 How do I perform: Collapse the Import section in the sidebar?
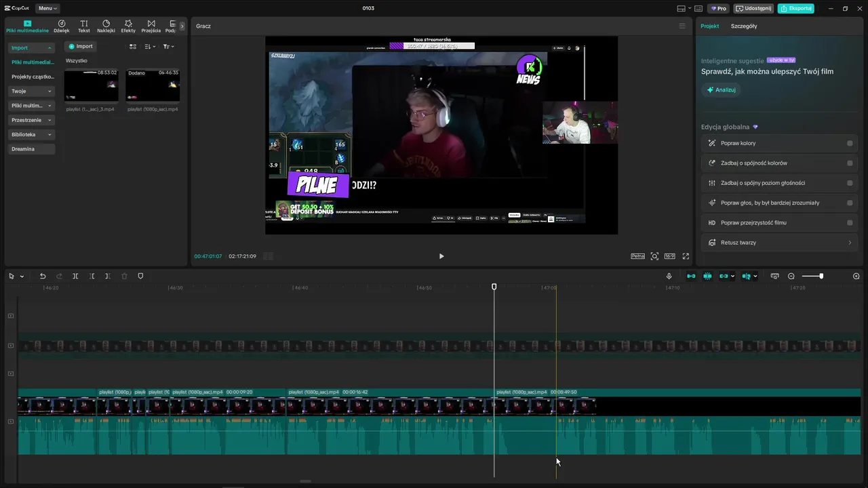[31, 48]
